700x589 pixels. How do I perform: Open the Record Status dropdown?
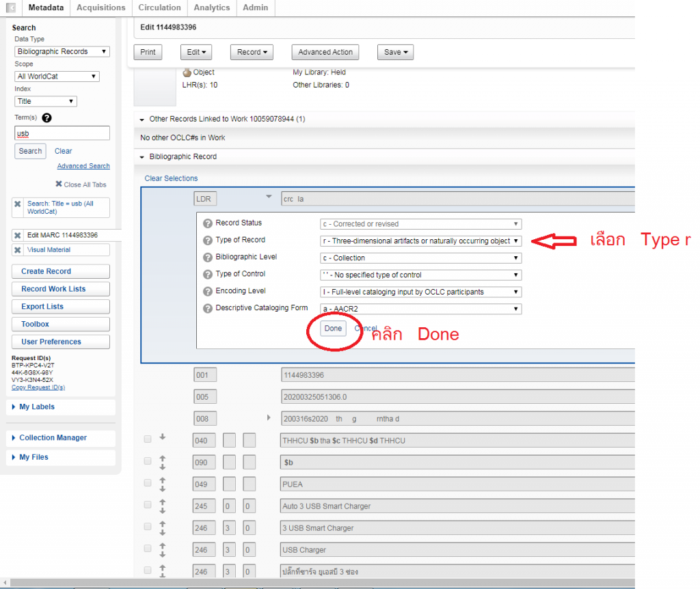[x=420, y=224]
